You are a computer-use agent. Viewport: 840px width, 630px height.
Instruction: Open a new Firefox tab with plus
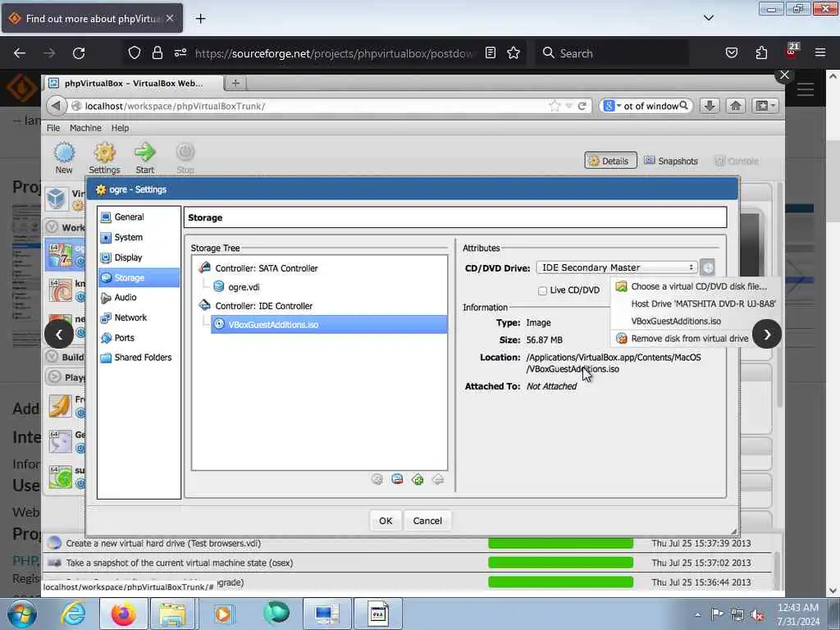200,19
